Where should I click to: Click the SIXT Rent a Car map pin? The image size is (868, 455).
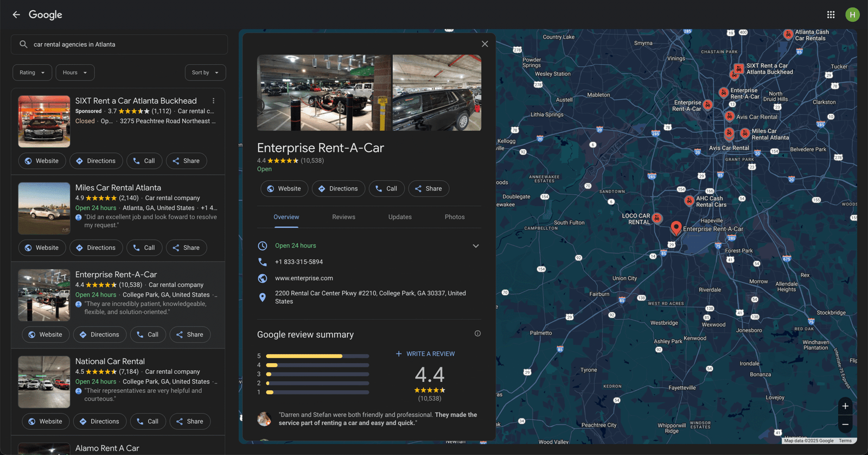(739, 69)
